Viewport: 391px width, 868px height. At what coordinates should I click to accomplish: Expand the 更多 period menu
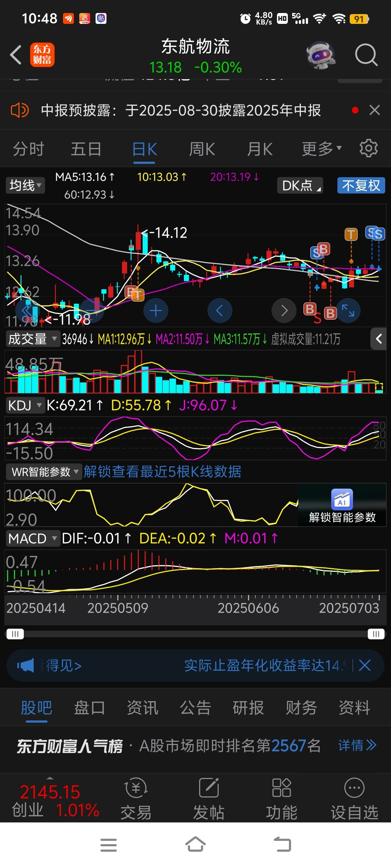[322, 149]
